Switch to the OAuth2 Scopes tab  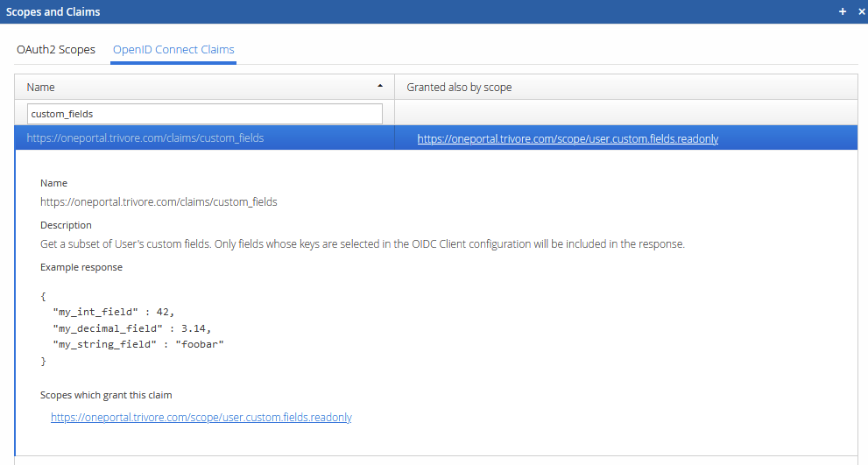coord(56,49)
